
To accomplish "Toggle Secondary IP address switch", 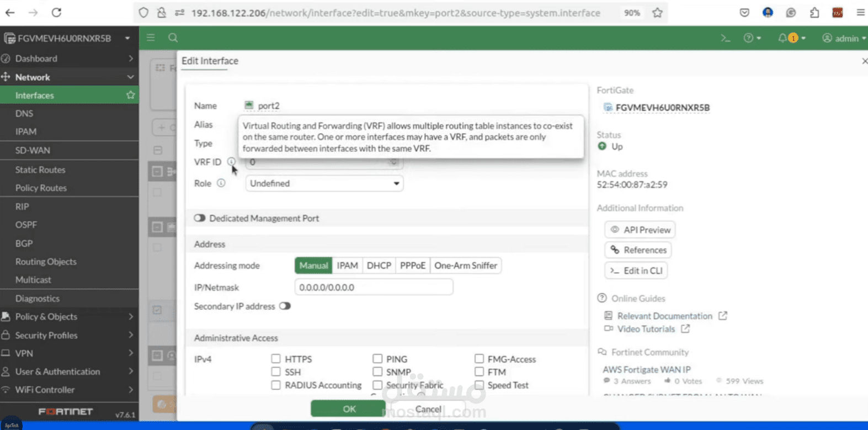I will 285,306.
